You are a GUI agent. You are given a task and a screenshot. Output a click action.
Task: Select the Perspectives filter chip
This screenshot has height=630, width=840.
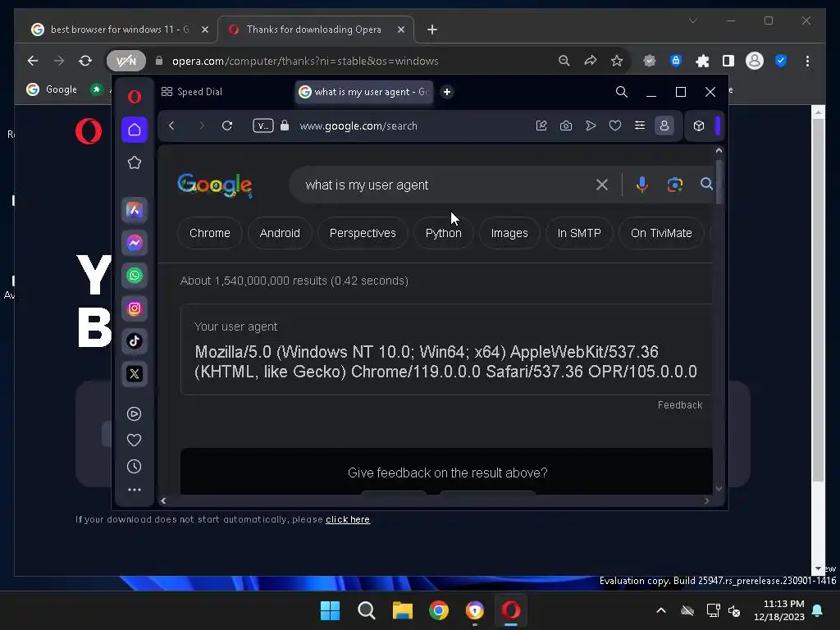363,233
